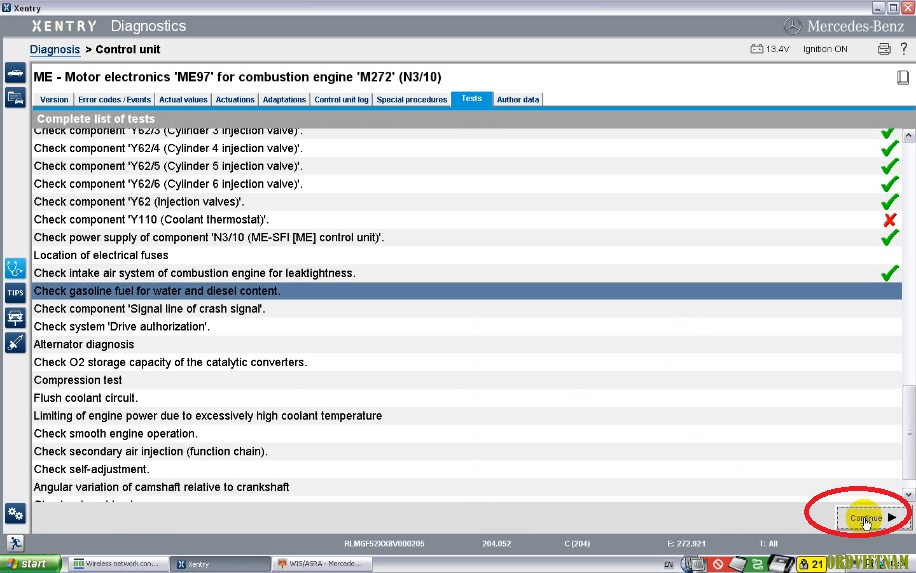
Task: Open the gears settings sidebar icon
Action: (15, 513)
